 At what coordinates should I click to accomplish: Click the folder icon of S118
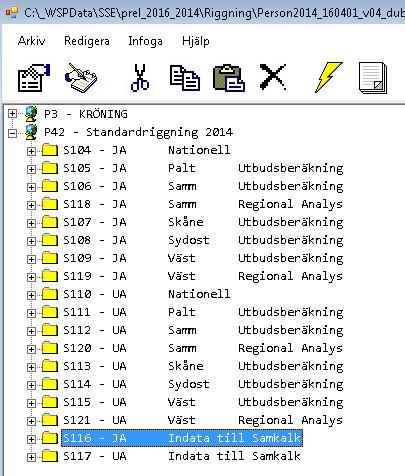point(50,204)
